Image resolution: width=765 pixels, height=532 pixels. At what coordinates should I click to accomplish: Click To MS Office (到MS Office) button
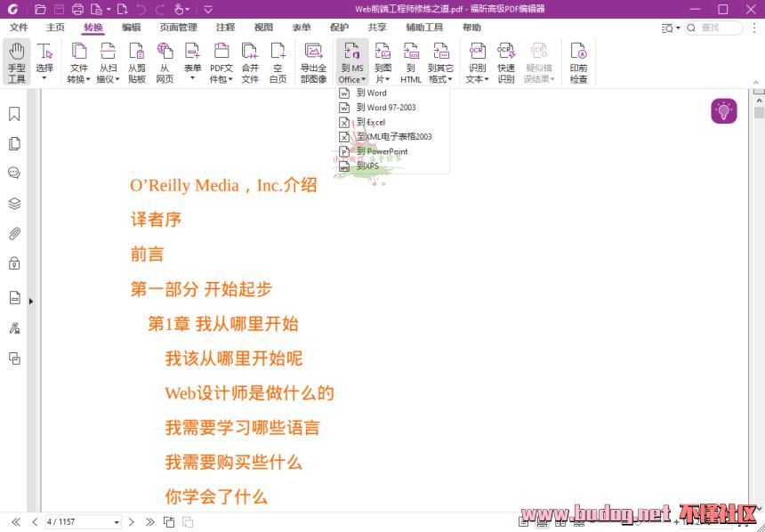(351, 62)
